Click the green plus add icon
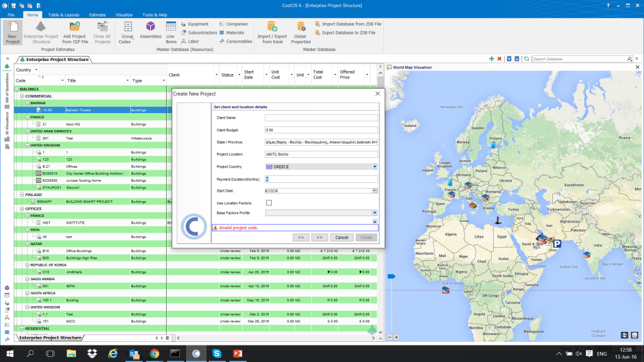The height and width of the screenshot is (362, 644). click(492, 59)
